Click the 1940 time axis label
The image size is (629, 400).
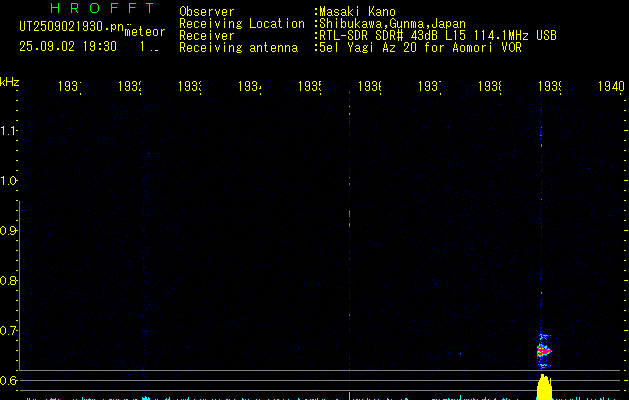(611, 86)
